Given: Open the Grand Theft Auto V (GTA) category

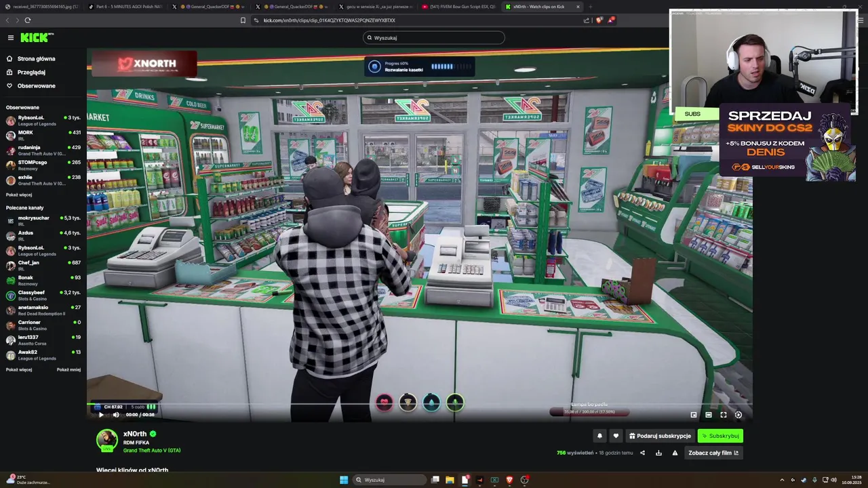Looking at the screenshot, I should (152, 450).
